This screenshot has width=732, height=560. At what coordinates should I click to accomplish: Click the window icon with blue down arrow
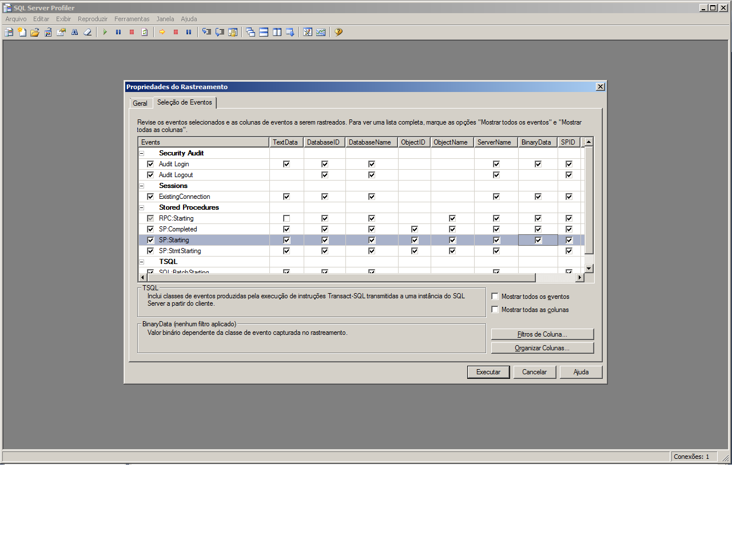pos(290,33)
